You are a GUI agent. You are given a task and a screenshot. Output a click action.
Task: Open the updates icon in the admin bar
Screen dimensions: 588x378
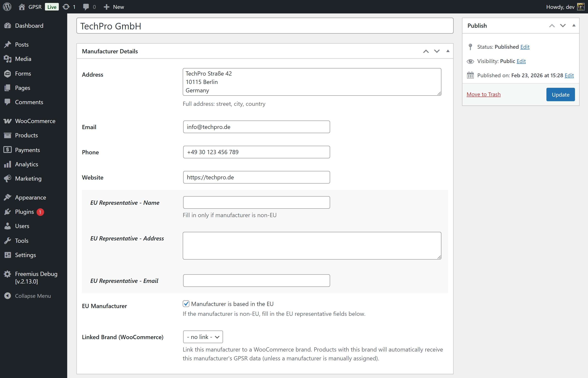(x=66, y=7)
